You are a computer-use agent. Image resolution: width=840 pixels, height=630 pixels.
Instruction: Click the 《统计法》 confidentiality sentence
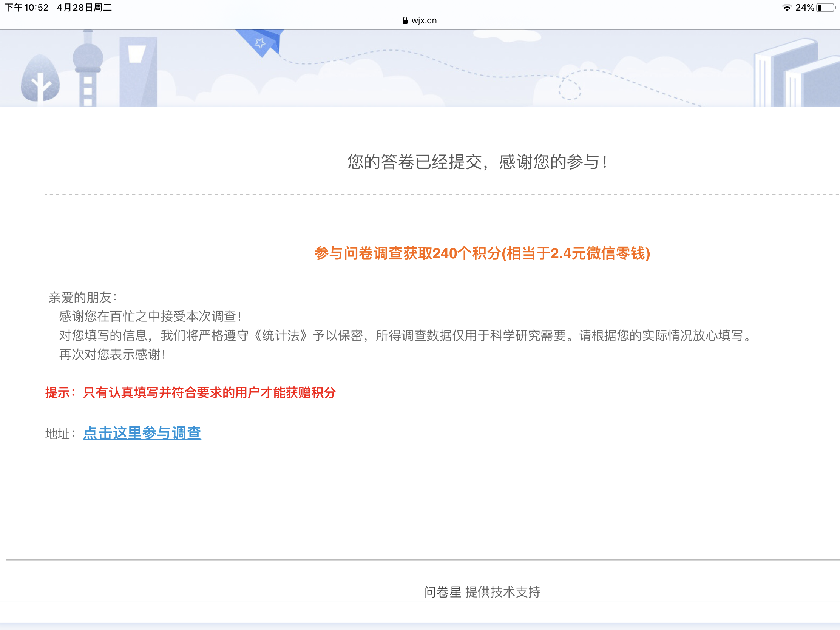(405, 335)
